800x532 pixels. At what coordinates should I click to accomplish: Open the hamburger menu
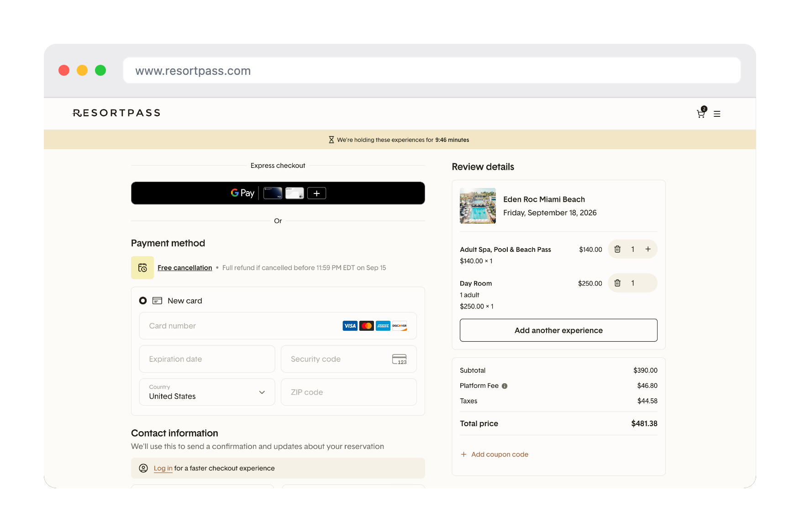tap(717, 114)
